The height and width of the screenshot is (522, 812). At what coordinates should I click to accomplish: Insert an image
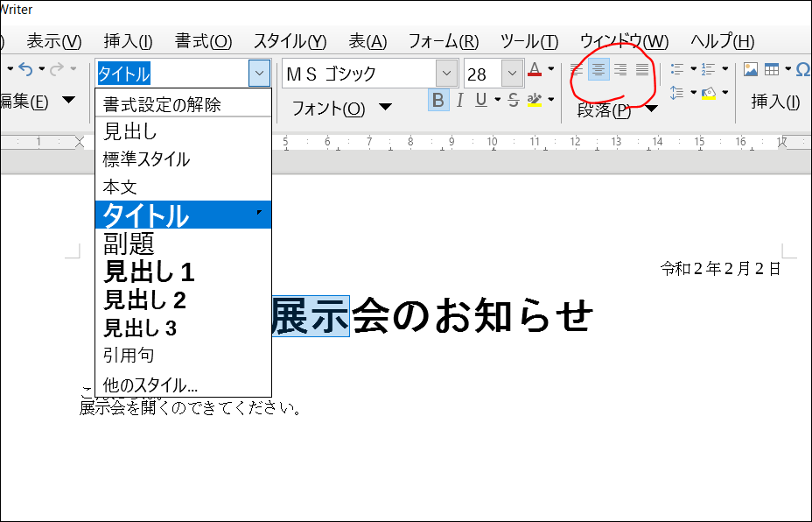[x=751, y=70]
